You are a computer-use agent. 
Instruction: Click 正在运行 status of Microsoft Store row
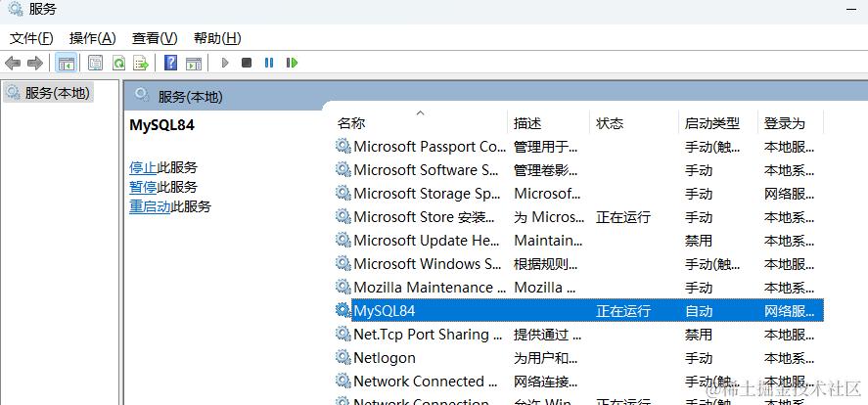(x=622, y=217)
